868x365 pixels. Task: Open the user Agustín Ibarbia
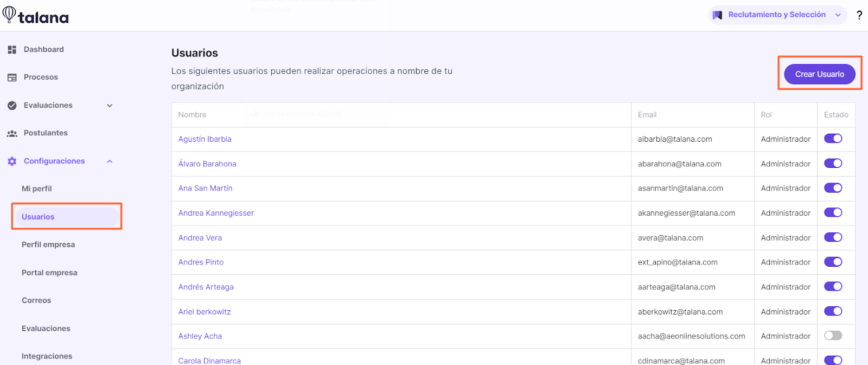pos(205,139)
